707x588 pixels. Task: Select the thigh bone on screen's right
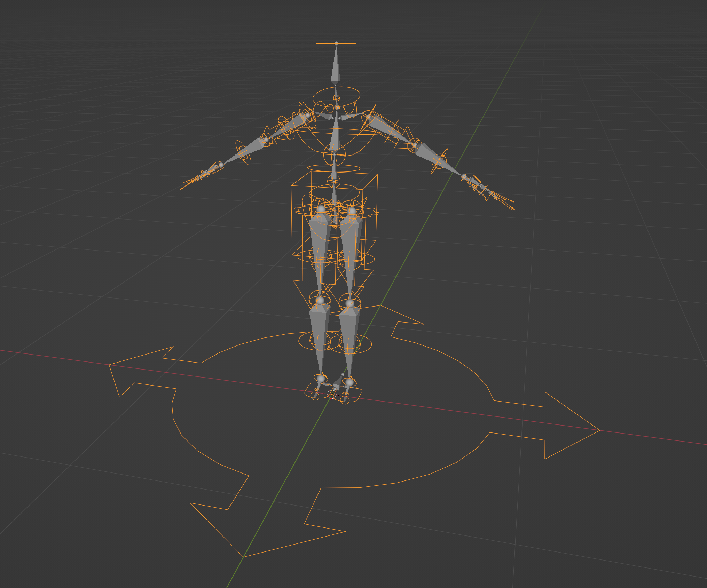point(350,256)
